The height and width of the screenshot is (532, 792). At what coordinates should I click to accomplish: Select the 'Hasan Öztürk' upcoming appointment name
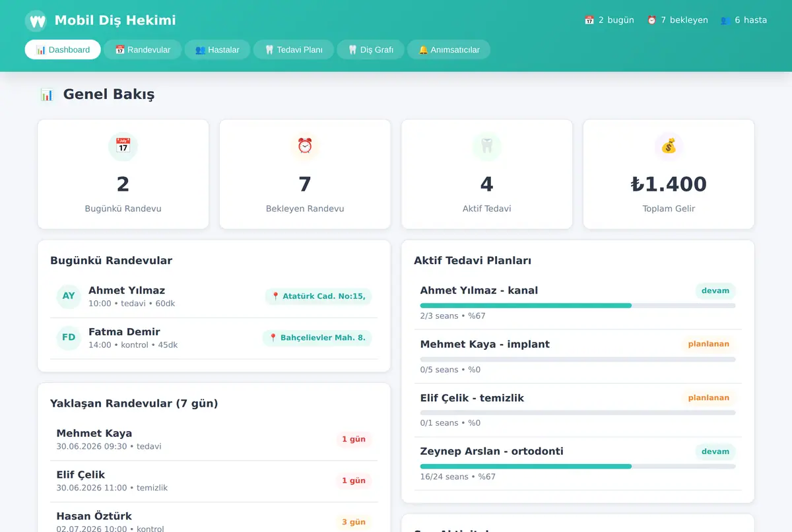94,516
